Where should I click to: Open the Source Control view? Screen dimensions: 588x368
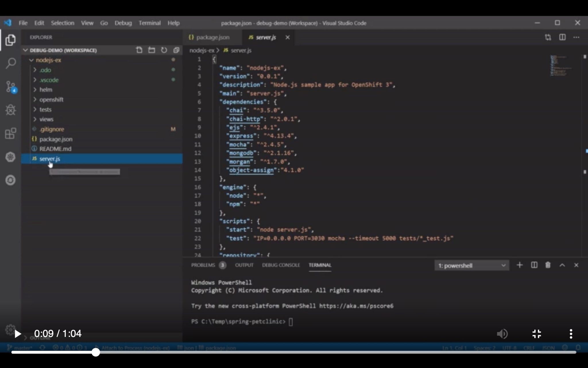coord(10,87)
